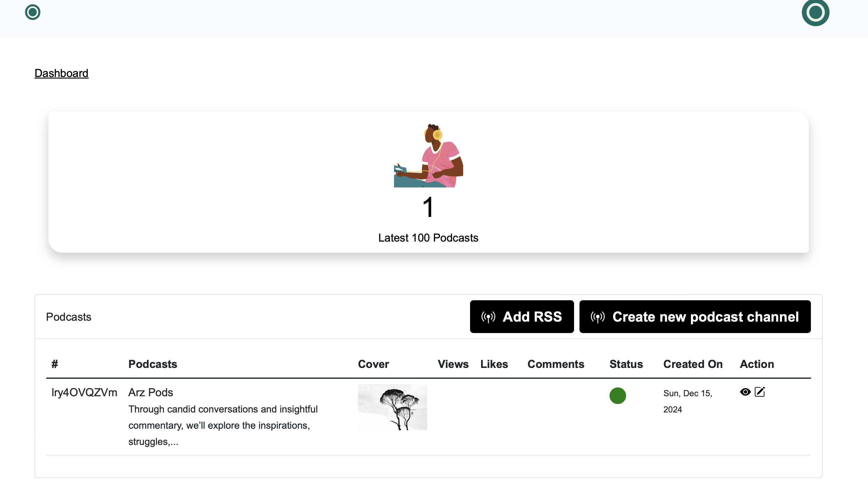
Task: Click the Action column header
Action: (756, 364)
